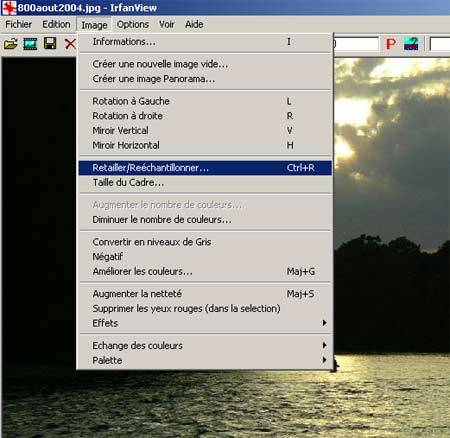Screen dimensions: 450x438
Task: Click the Help question mark toolbar icon
Action: pos(411,44)
